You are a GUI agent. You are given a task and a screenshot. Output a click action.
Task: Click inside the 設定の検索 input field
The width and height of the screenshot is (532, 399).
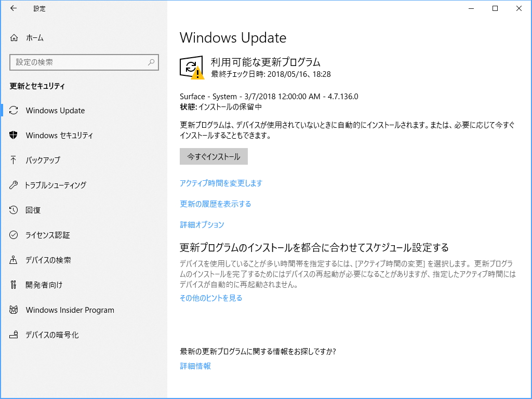point(78,62)
